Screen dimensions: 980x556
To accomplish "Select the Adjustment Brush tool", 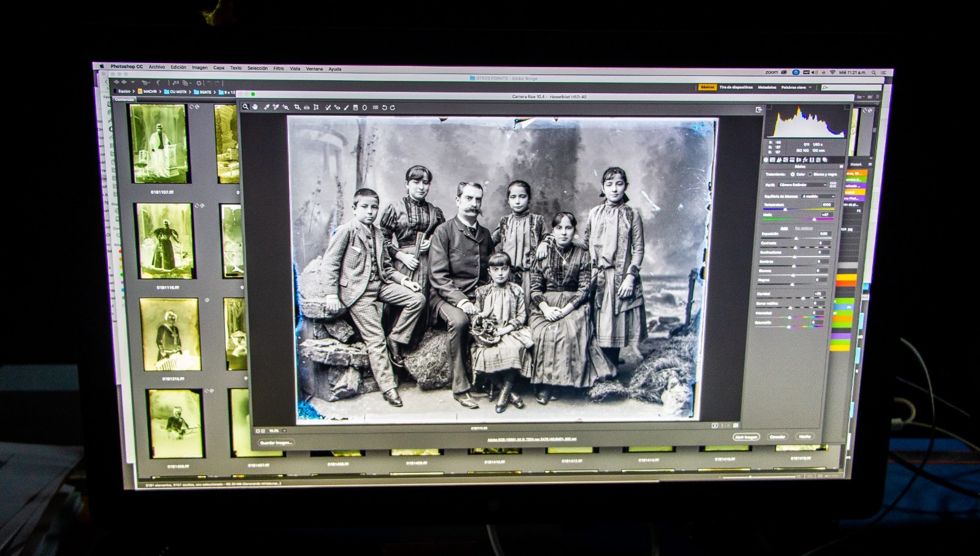I will point(346,108).
